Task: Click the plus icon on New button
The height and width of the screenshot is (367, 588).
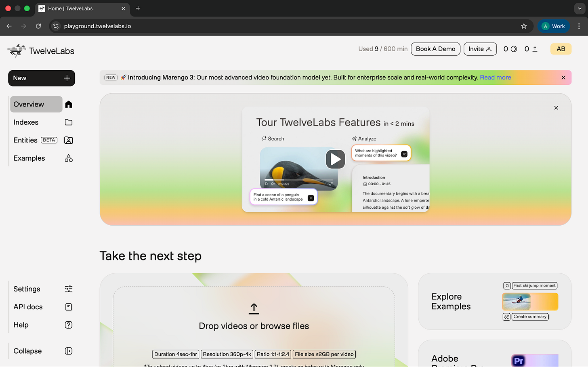Action: click(x=67, y=78)
